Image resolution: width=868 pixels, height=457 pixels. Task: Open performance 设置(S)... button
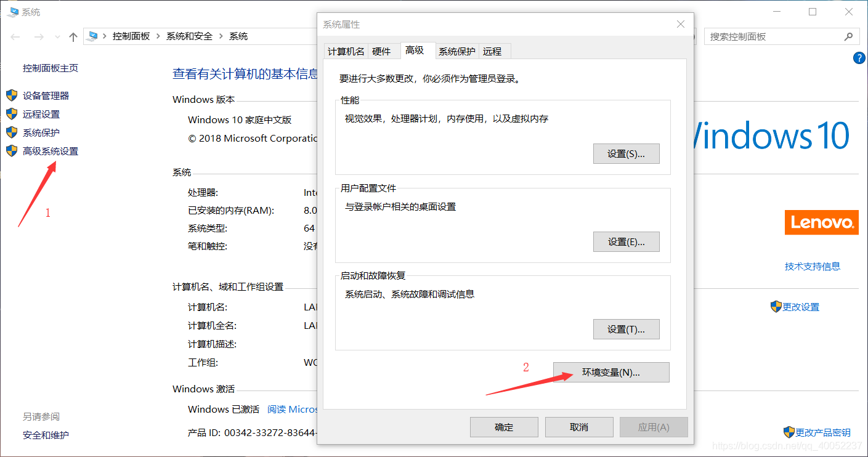point(626,154)
